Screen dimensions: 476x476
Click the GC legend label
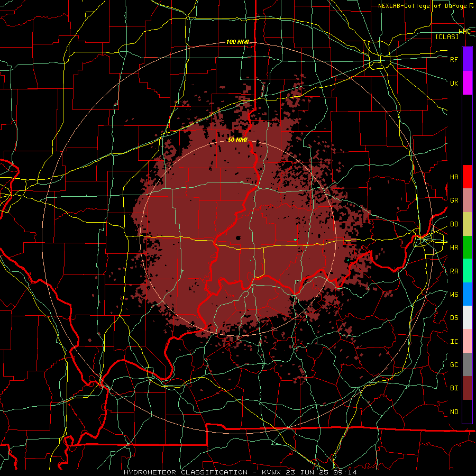[x=454, y=365]
